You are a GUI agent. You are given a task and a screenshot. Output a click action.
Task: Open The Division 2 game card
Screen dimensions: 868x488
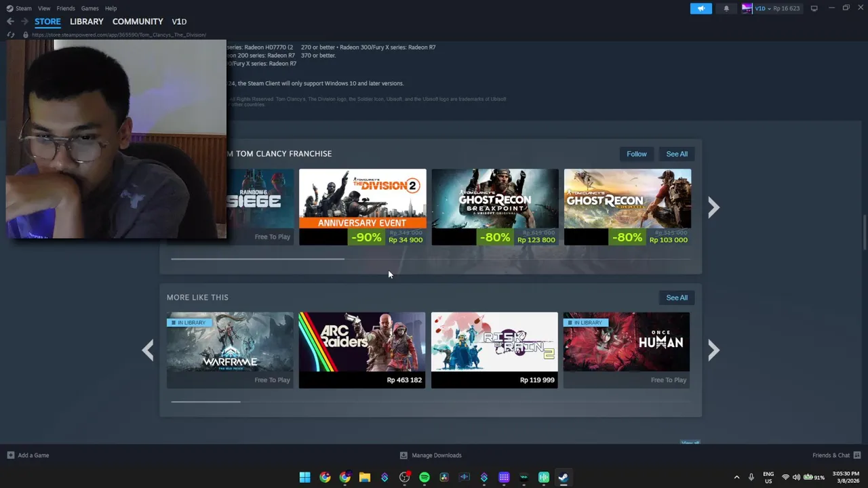[363, 207]
